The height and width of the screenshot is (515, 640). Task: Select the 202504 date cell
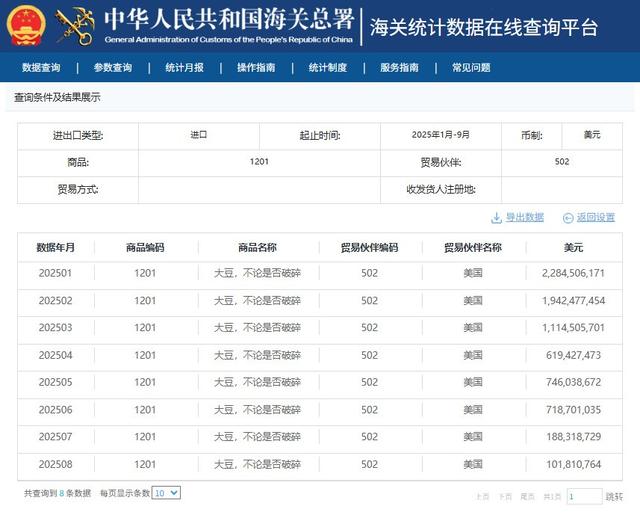[56, 355]
